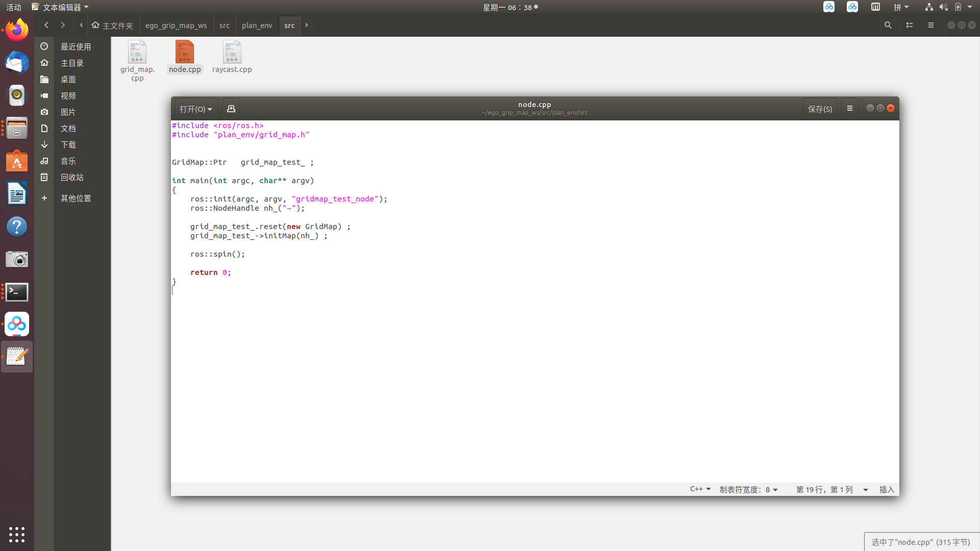Screen dimensions: 980x551
Task: Expand the tab width dropdown
Action: pos(749,490)
